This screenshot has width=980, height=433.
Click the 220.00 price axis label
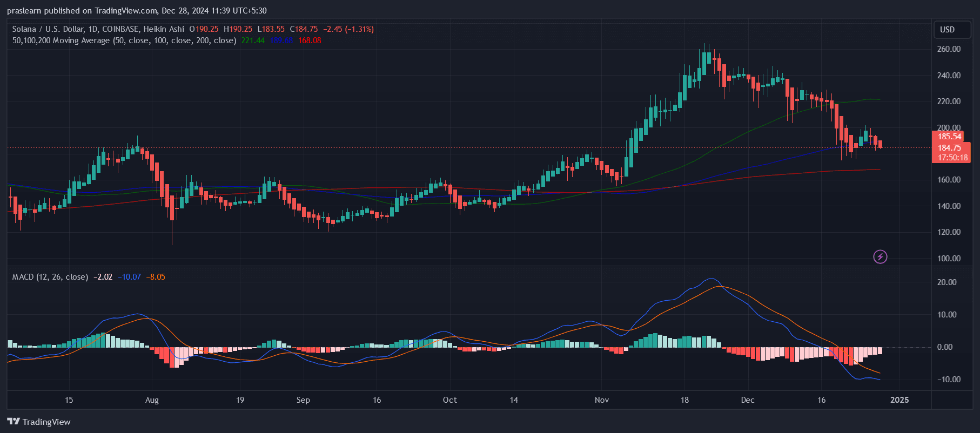click(x=949, y=102)
